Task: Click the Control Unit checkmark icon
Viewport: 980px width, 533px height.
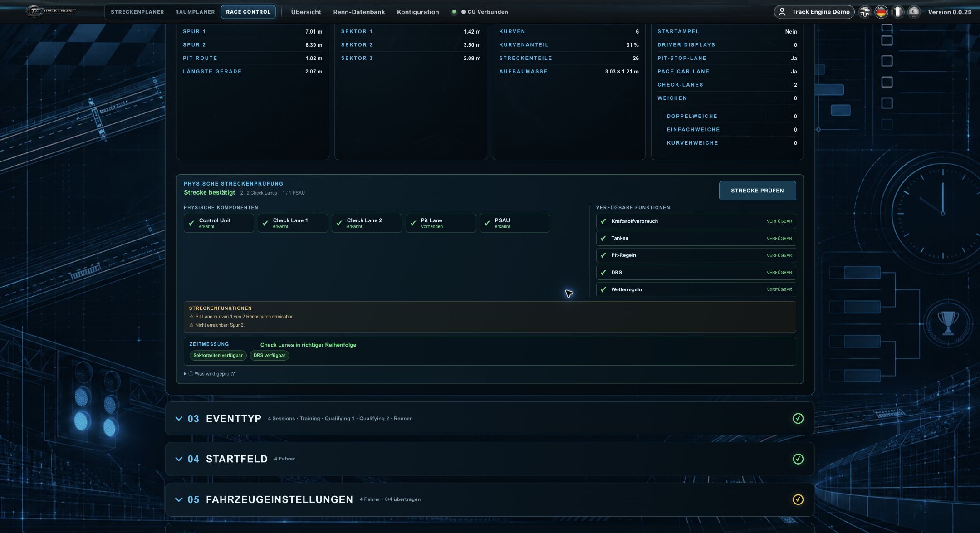Action: tap(191, 223)
